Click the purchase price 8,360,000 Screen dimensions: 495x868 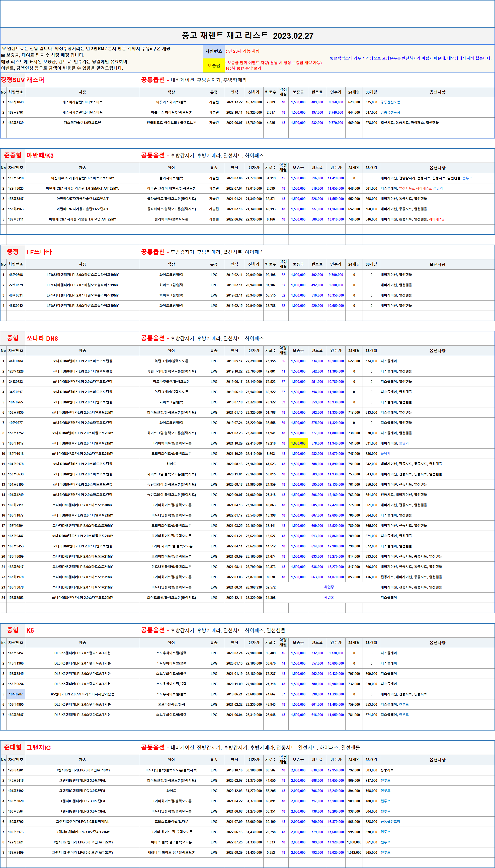click(x=336, y=102)
